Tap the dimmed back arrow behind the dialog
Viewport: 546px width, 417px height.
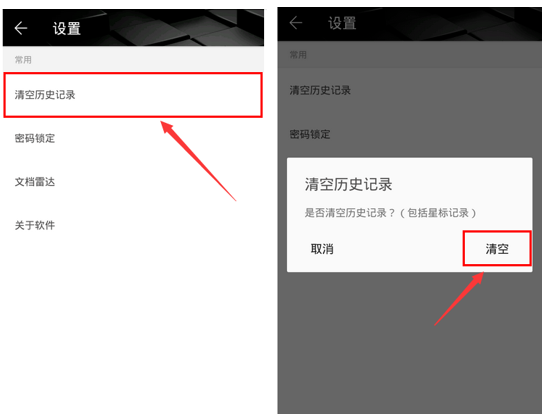coord(296,23)
